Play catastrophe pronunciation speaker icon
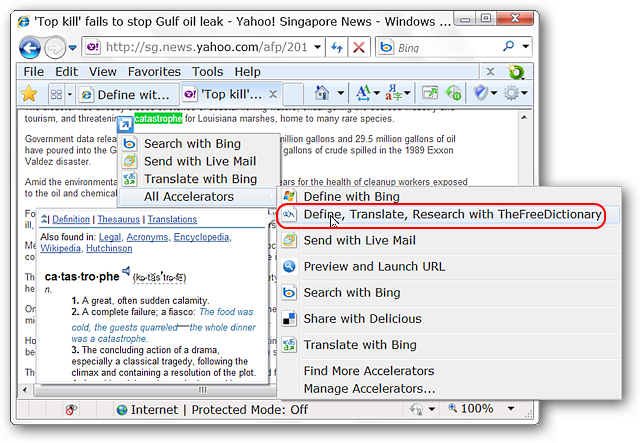640x443 pixels. [x=126, y=271]
